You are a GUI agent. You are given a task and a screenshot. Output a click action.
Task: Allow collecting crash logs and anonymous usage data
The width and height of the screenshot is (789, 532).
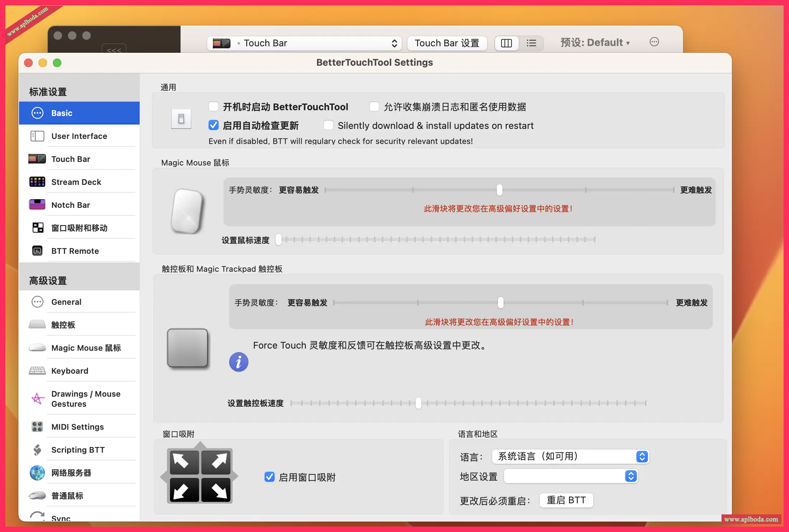click(x=374, y=106)
